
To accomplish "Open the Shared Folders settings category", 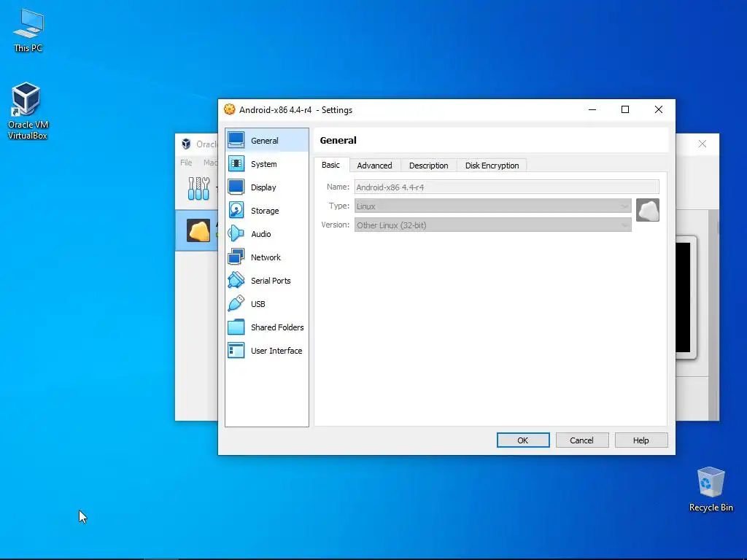I will pos(267,327).
